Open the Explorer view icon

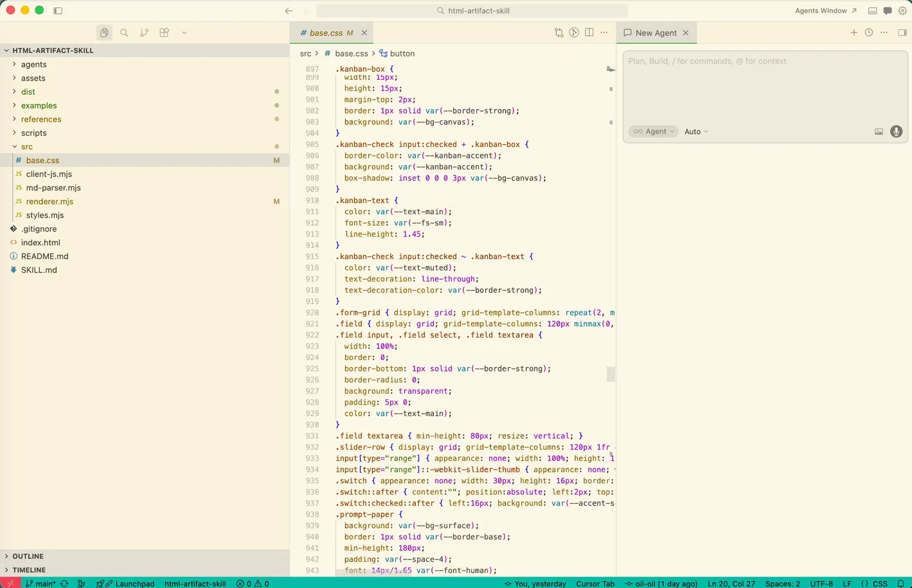click(x=104, y=32)
